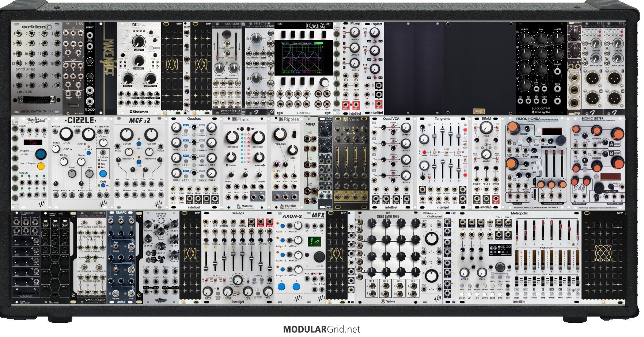Viewport: 644px width, 337px height.
Task: Toggle the yellow Start/Stop button
Action: click(41, 166)
